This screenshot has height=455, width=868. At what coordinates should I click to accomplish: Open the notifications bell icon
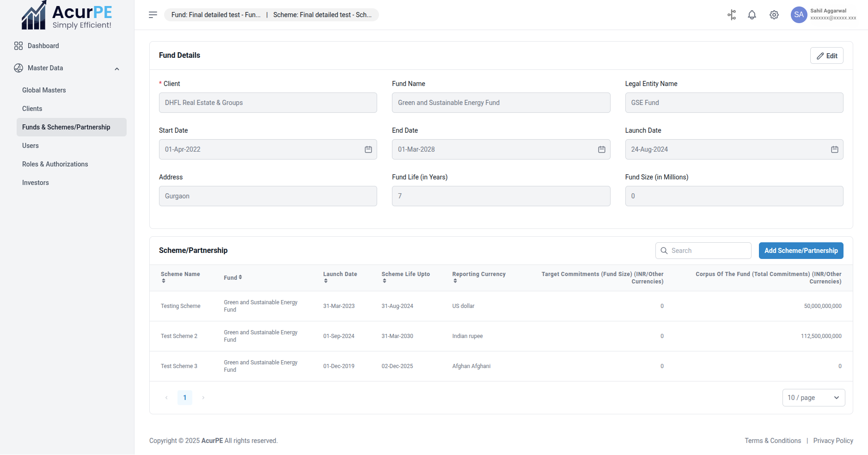click(x=752, y=15)
